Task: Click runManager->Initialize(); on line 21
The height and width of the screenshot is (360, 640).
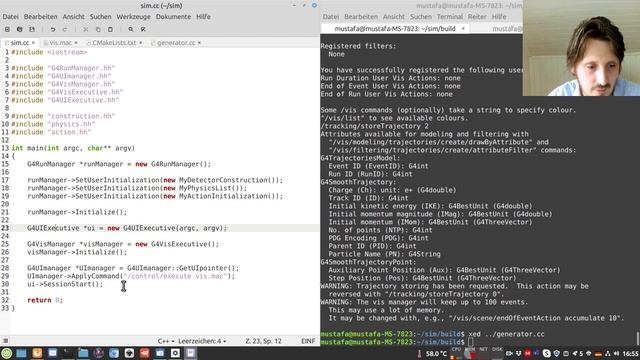Action: (x=77, y=212)
